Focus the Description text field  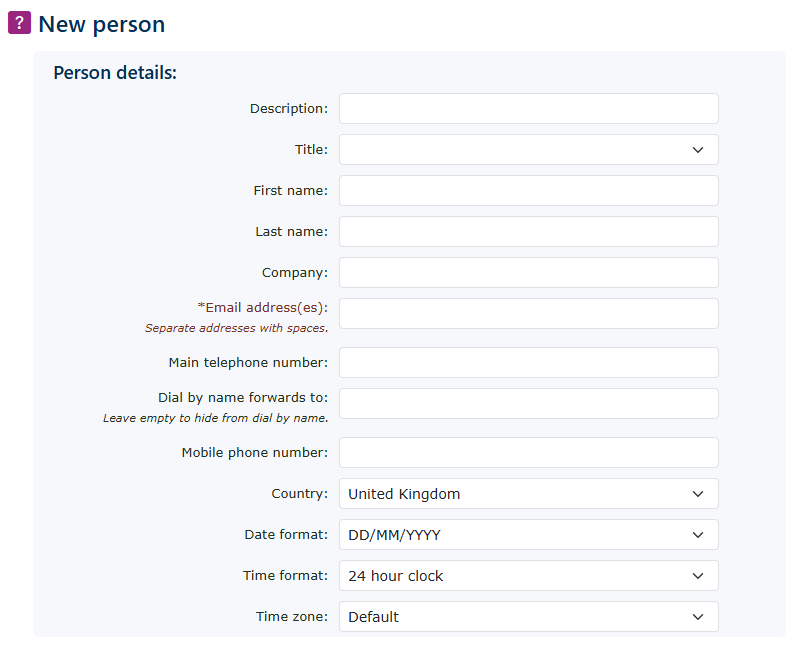click(528, 109)
